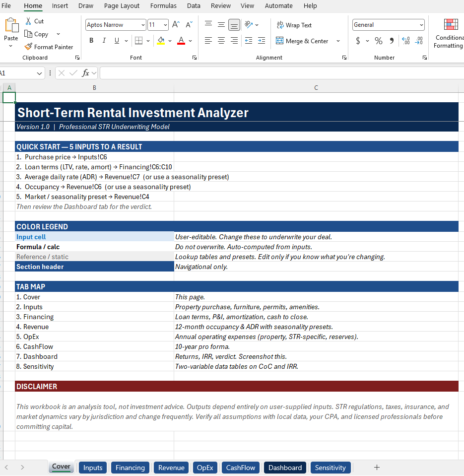Open the File menu
The width and height of the screenshot is (464, 476).
[6, 6]
